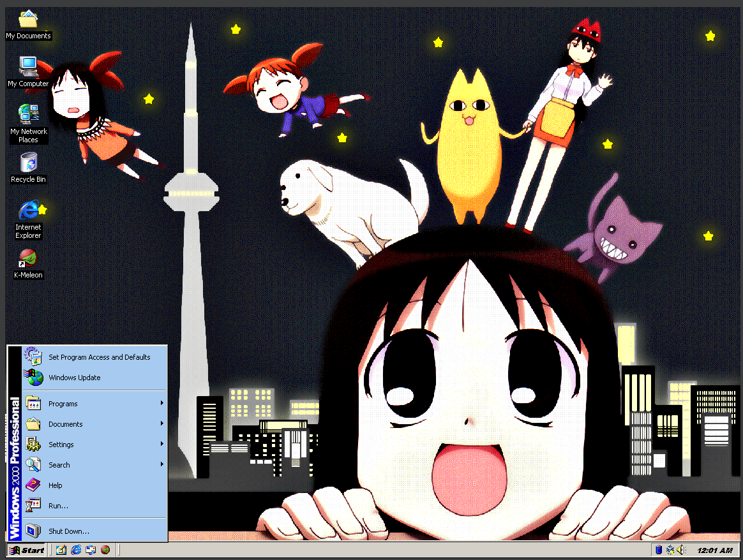
Task: Open the My Documents desktop icon
Action: pos(28,25)
